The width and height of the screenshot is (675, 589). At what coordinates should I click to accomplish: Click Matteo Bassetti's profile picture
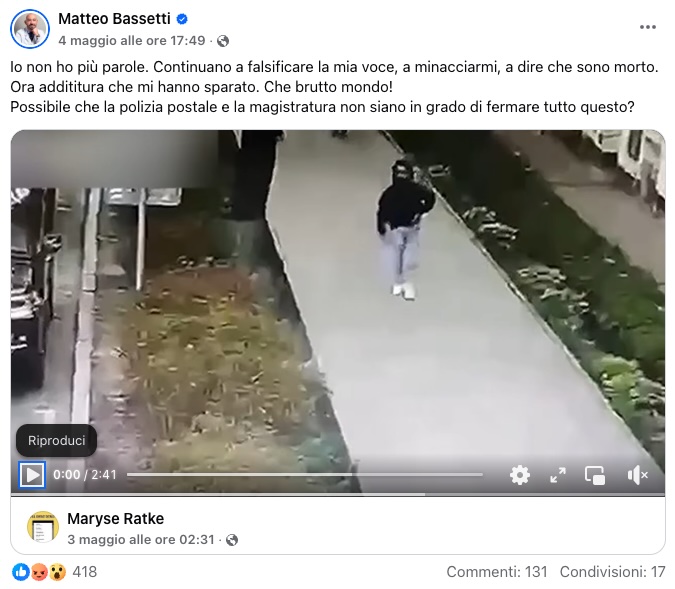coord(30,29)
